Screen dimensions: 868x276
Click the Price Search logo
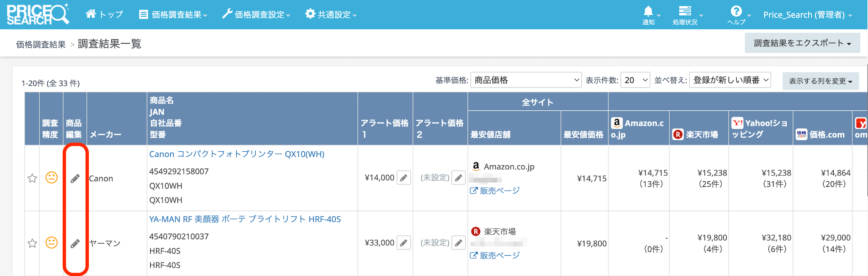click(x=38, y=14)
